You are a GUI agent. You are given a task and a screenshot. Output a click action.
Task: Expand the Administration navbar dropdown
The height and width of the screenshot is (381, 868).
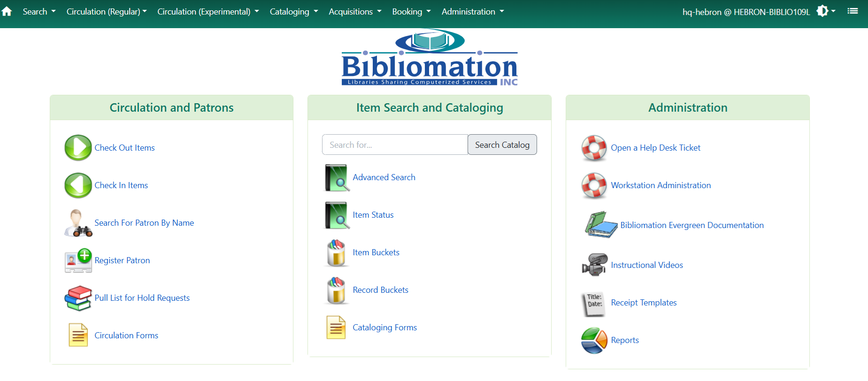(472, 12)
